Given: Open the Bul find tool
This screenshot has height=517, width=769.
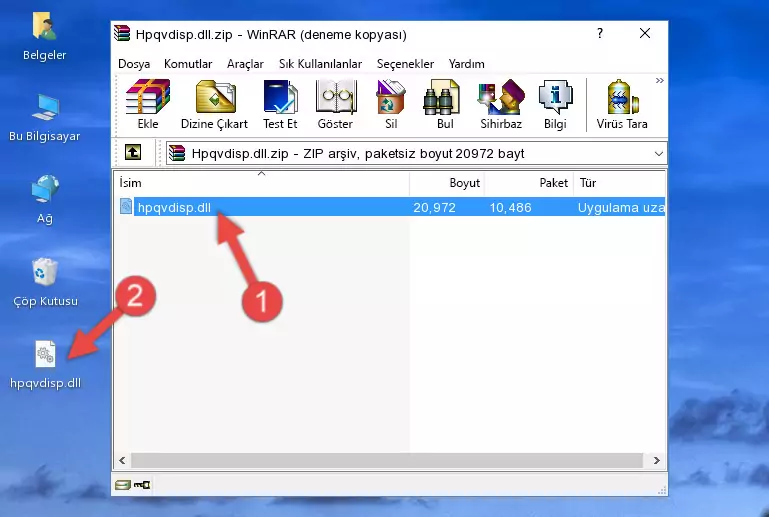Looking at the screenshot, I should click(x=444, y=104).
